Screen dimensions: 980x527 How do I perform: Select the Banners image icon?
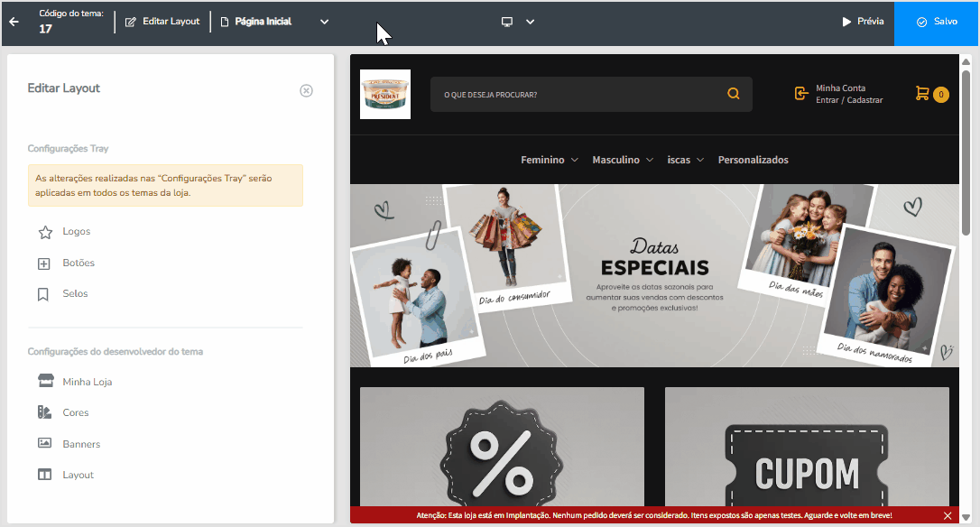coord(44,442)
